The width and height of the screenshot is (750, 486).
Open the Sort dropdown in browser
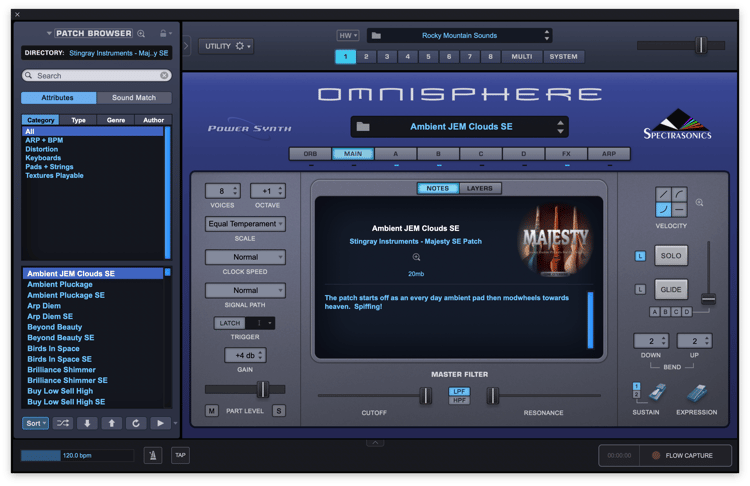coord(35,423)
